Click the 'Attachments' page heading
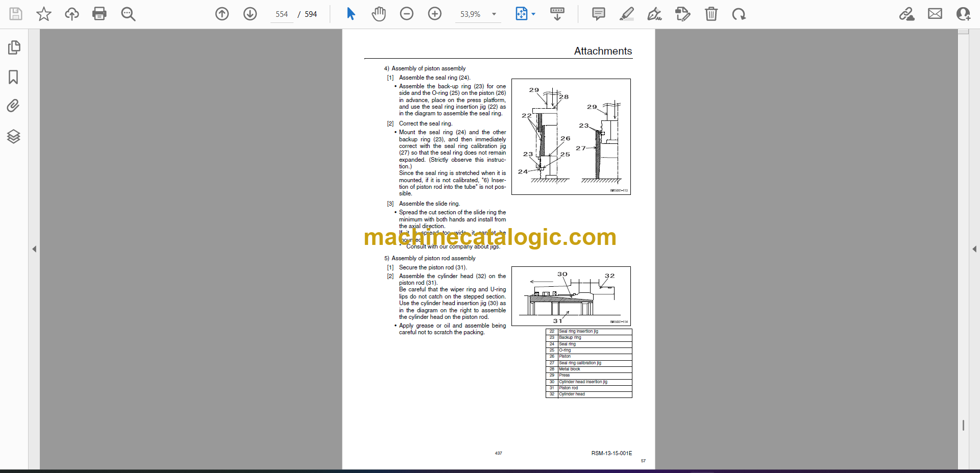This screenshot has height=473, width=980. tap(603, 51)
